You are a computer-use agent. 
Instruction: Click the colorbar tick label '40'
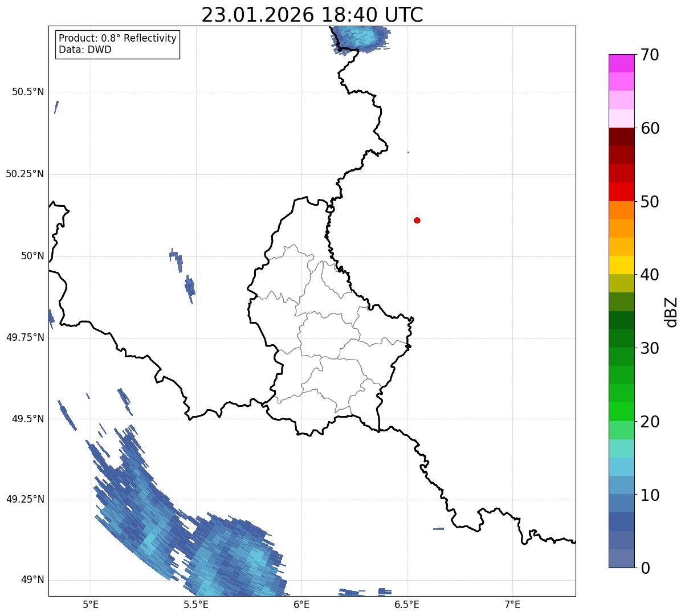pyautogui.click(x=650, y=275)
